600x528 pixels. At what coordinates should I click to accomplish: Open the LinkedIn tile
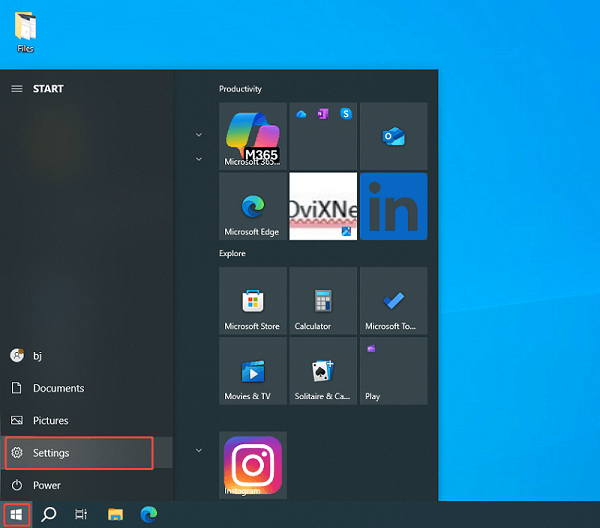[393, 206]
